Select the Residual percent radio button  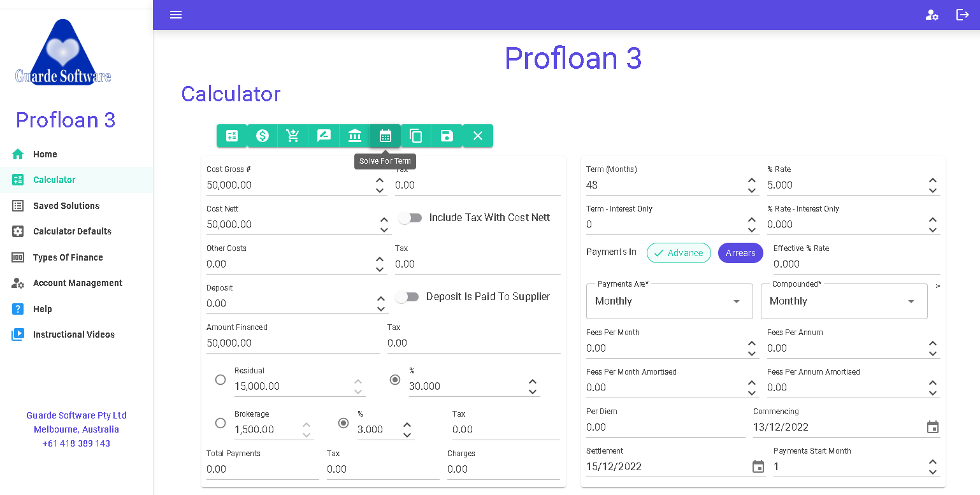[x=395, y=380]
